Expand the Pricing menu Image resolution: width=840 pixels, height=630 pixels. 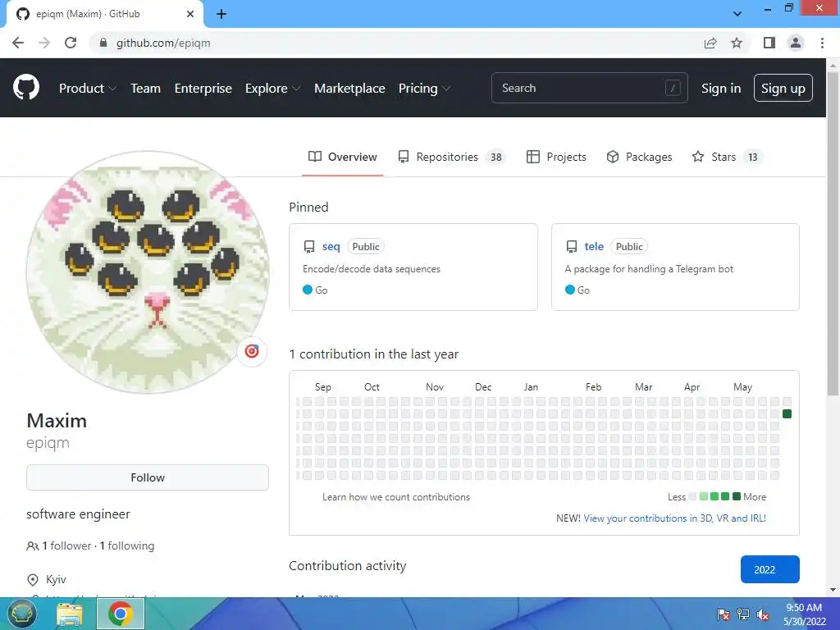(x=424, y=89)
